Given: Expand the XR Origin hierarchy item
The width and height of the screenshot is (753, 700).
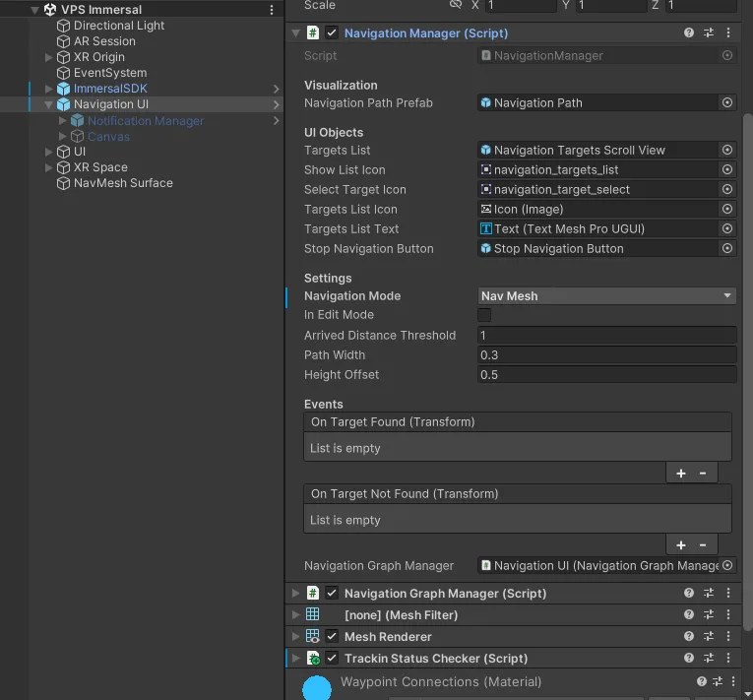Looking at the screenshot, I should [49, 57].
